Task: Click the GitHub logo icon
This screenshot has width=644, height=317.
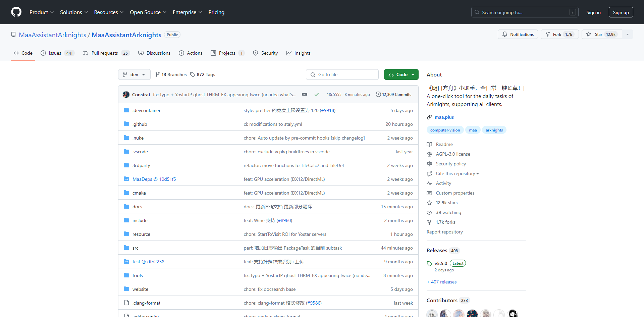Action: [16, 12]
